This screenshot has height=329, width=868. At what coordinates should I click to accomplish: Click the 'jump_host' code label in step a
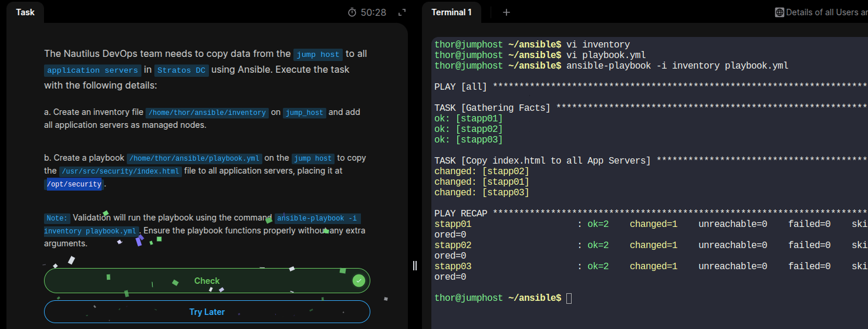(304, 113)
